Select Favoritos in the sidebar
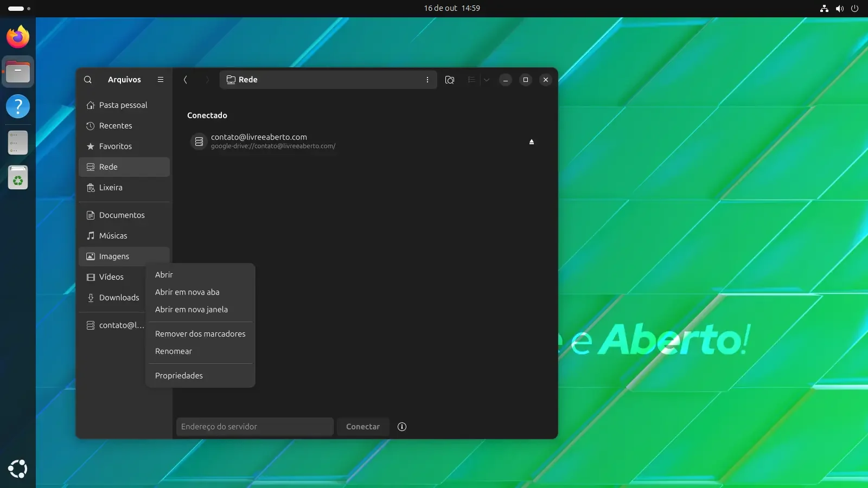This screenshot has height=488, width=868. tap(124, 146)
